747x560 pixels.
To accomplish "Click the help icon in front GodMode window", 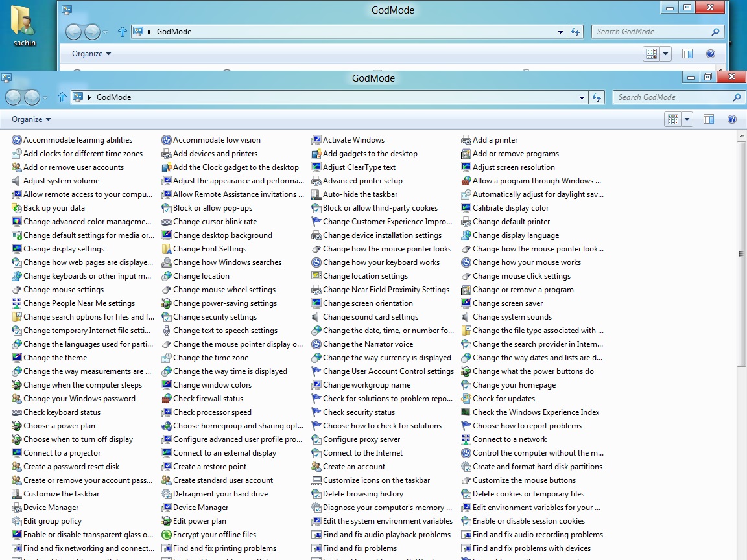I will coord(731,119).
